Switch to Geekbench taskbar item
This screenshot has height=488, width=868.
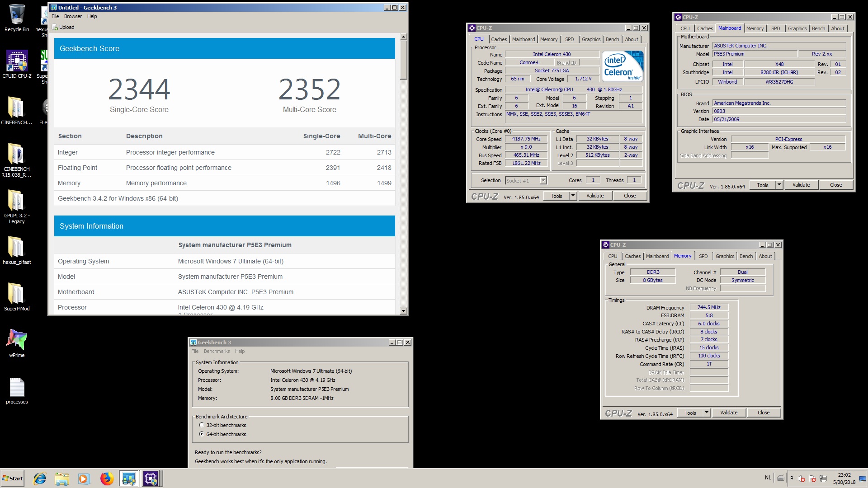129,479
